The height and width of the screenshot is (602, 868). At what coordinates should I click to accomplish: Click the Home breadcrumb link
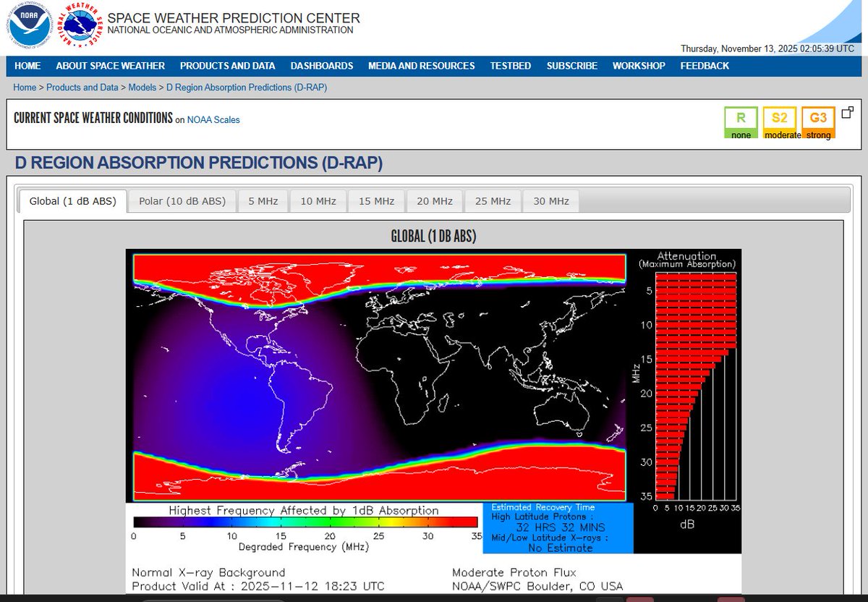(25, 88)
